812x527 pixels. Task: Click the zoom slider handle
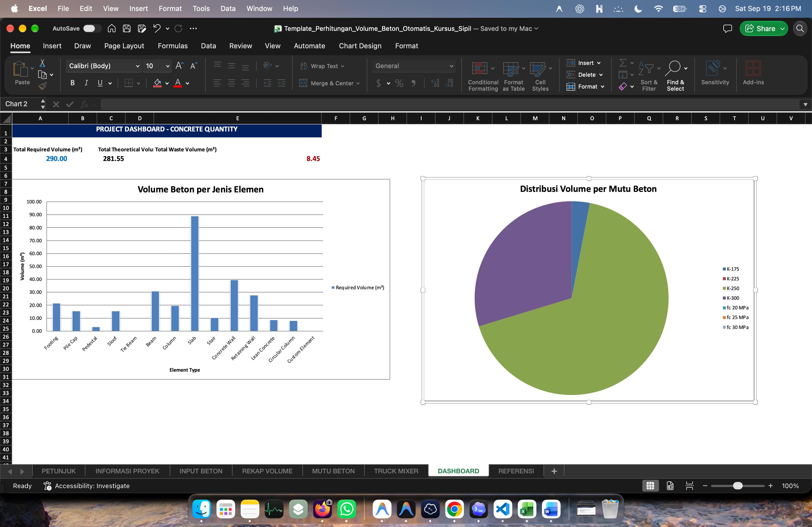(738, 486)
